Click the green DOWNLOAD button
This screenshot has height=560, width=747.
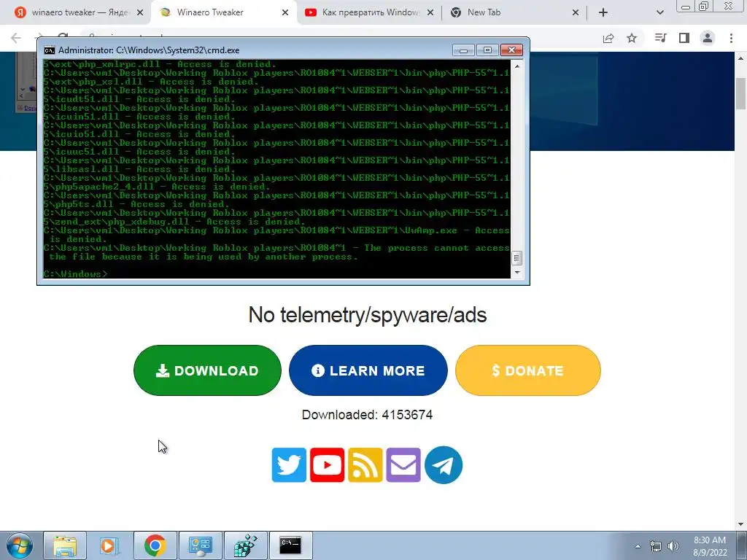(207, 370)
